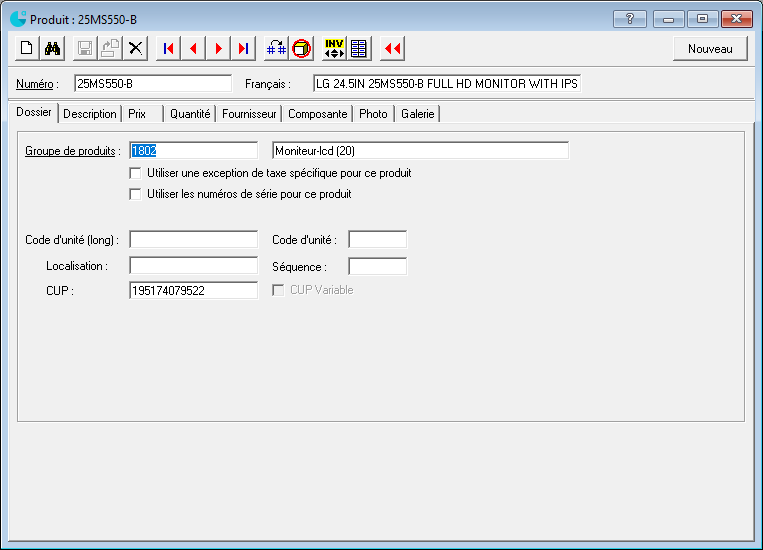Click the X delete icon
763x550 pixels.
(136, 48)
